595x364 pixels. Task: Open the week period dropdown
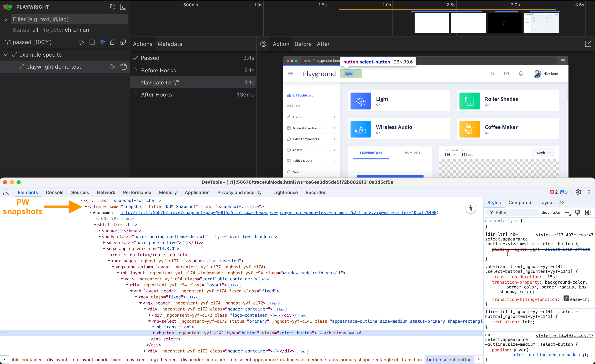[x=543, y=153]
